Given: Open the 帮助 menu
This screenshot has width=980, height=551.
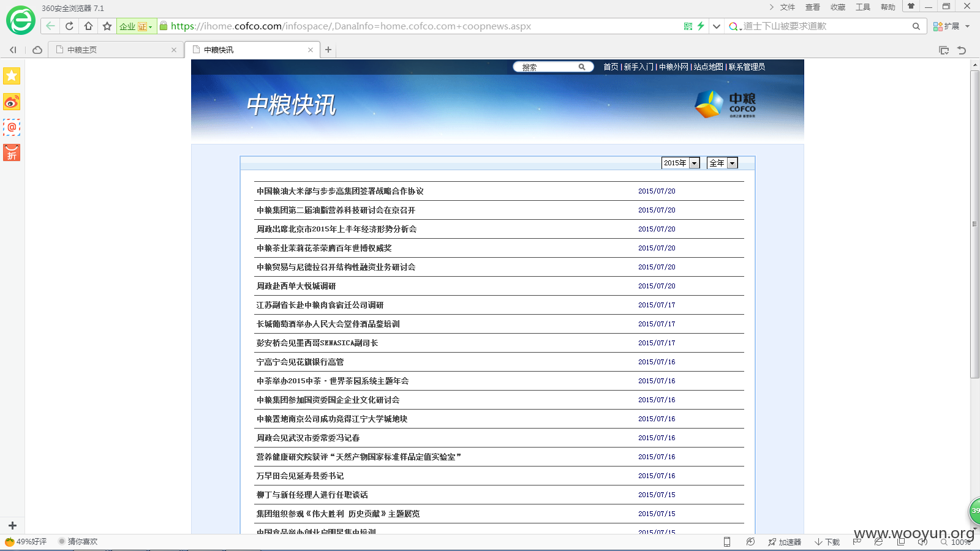Looking at the screenshot, I should point(888,7).
